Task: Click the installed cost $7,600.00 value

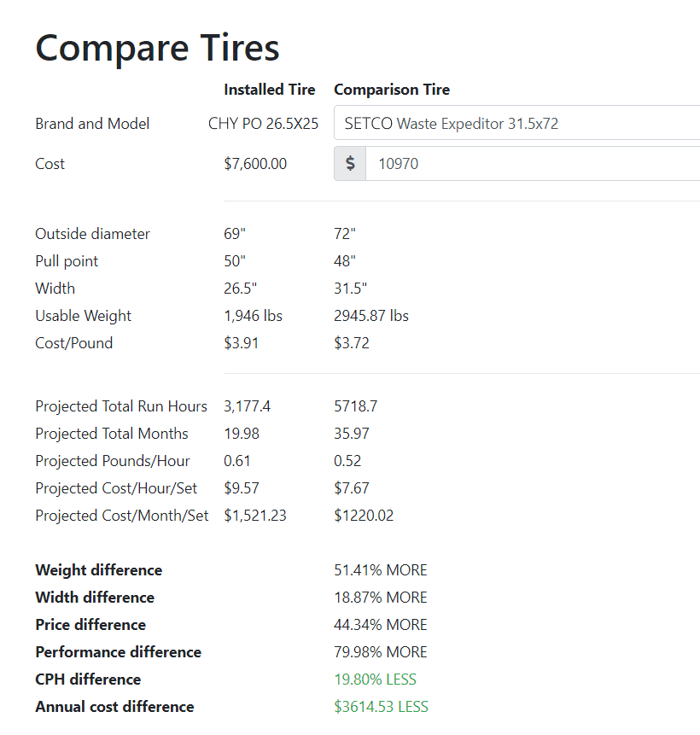Action: tap(255, 164)
